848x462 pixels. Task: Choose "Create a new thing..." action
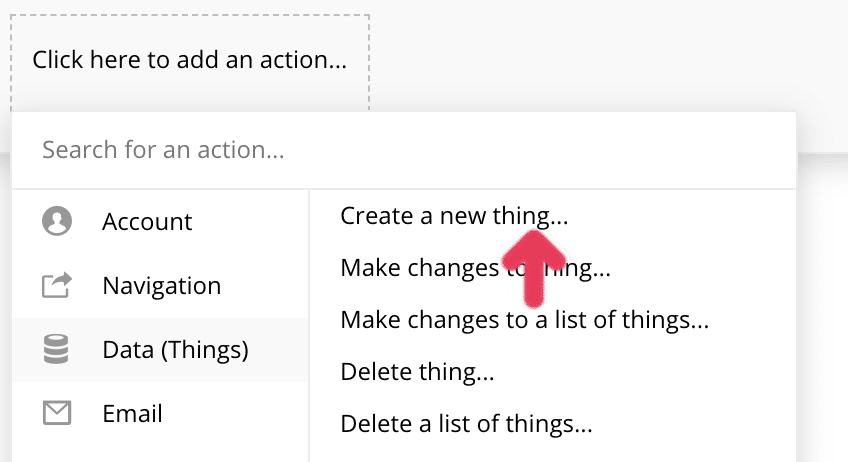(453, 215)
